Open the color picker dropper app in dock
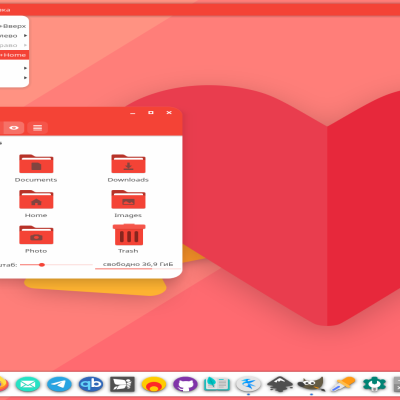The width and height of the screenshot is (400, 400). tap(343, 384)
